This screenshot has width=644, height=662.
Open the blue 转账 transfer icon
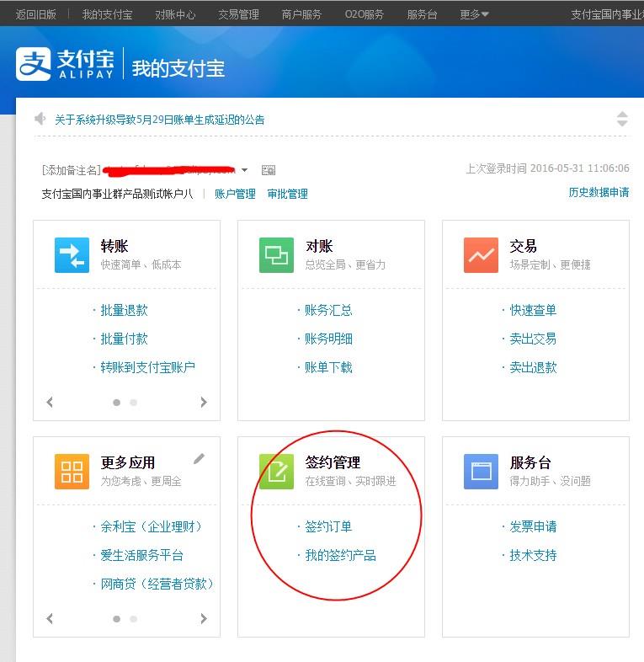click(72, 255)
